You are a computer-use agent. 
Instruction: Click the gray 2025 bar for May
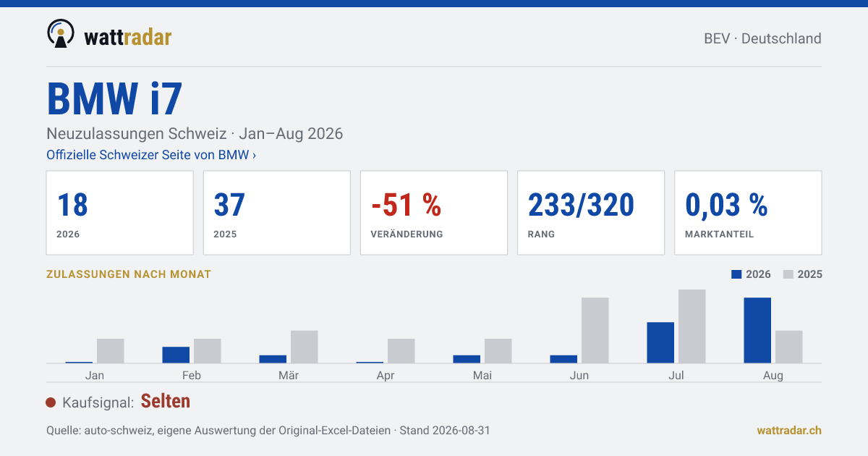point(498,350)
